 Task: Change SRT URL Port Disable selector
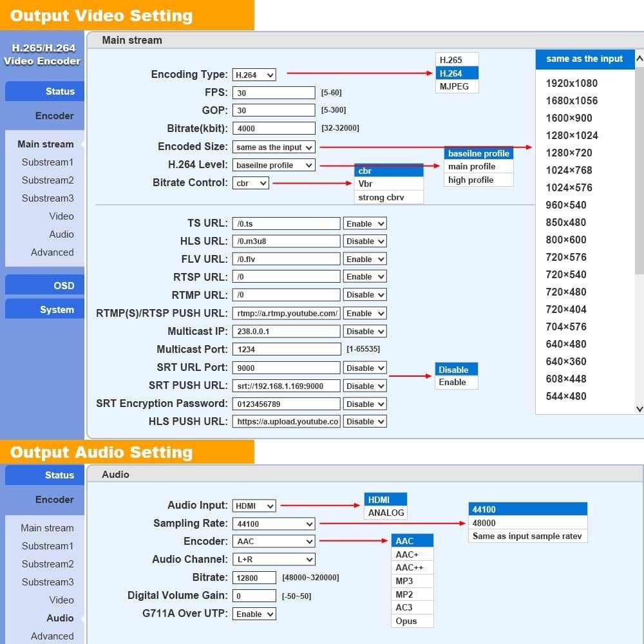pos(365,368)
